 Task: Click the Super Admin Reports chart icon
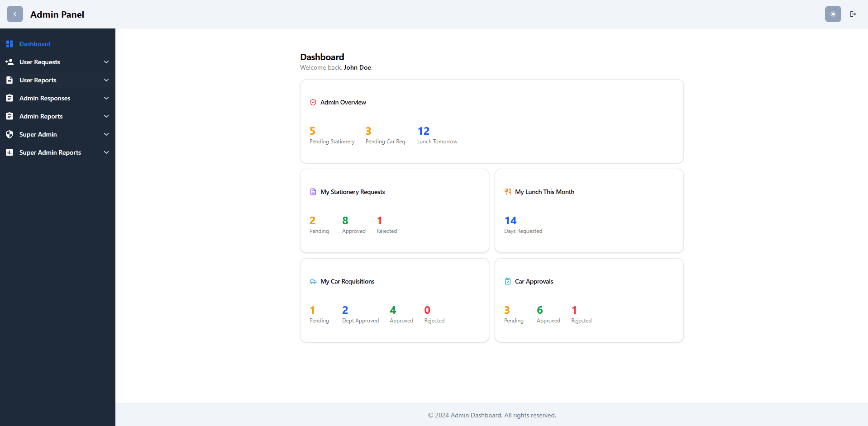[x=10, y=152]
